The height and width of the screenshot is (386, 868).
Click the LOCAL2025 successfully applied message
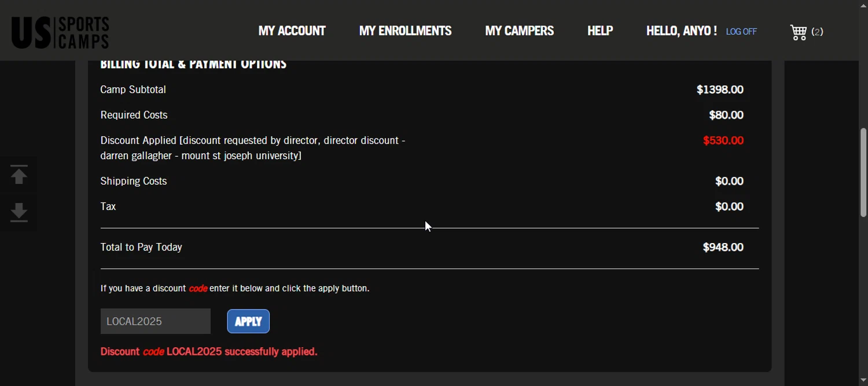209,351
